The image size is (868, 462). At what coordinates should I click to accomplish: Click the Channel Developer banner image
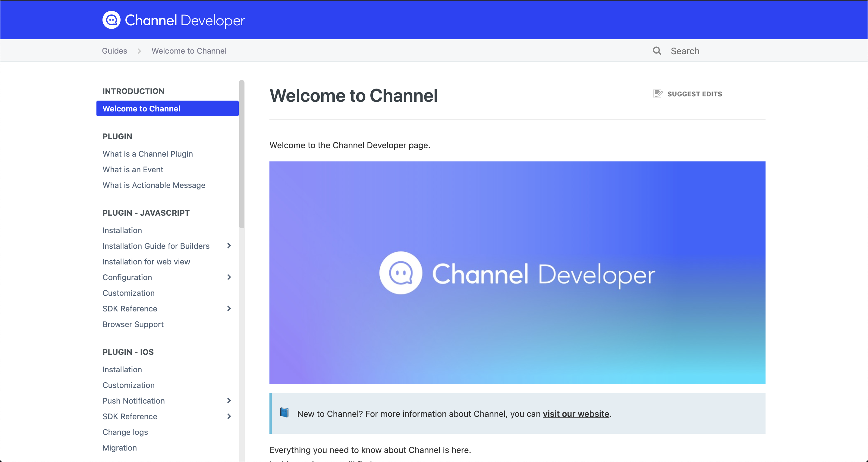tap(517, 273)
